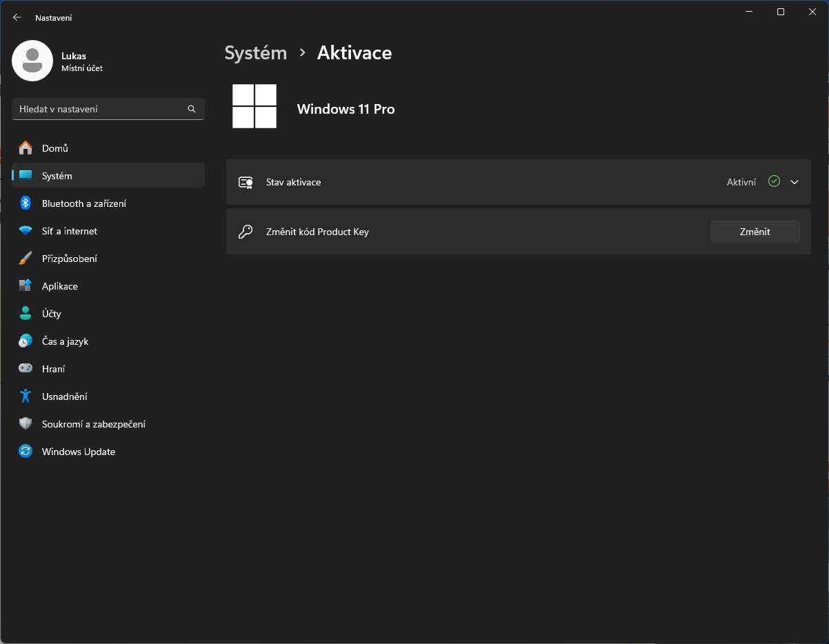The image size is (829, 644).
Task: Open Lukas account profile picture
Action: point(32,61)
